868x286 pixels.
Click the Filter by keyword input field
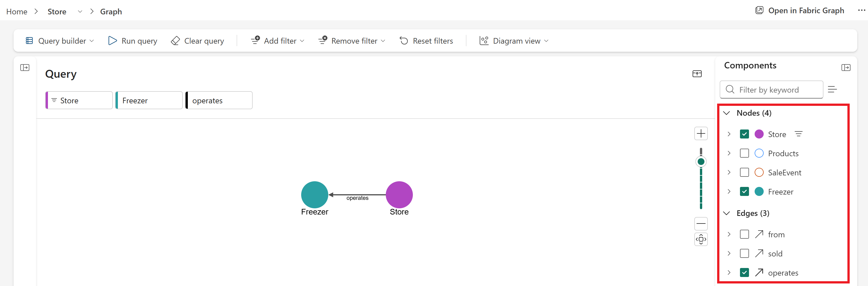[771, 90]
